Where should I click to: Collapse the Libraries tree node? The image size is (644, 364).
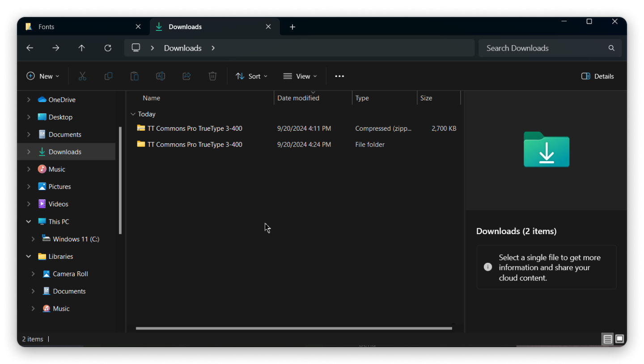coord(29,257)
